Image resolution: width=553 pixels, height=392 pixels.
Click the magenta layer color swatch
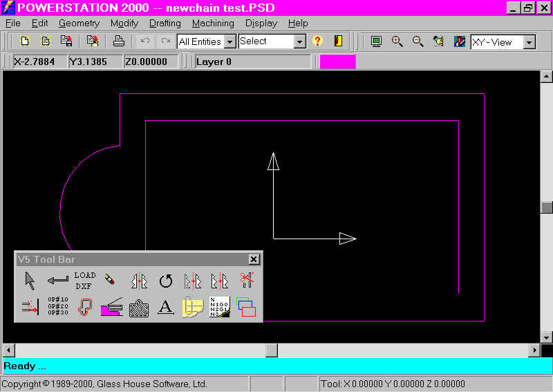point(337,62)
